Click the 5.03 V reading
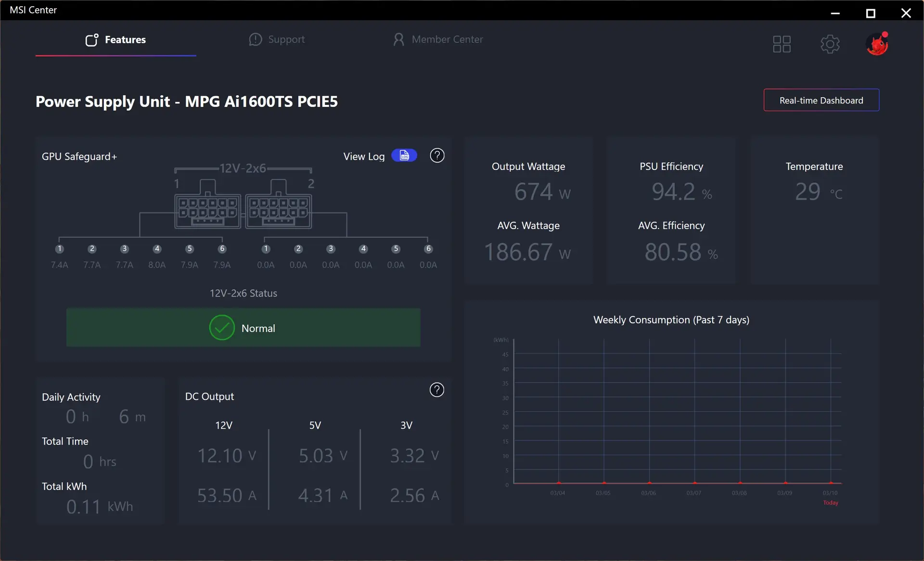The height and width of the screenshot is (561, 924). (x=323, y=456)
